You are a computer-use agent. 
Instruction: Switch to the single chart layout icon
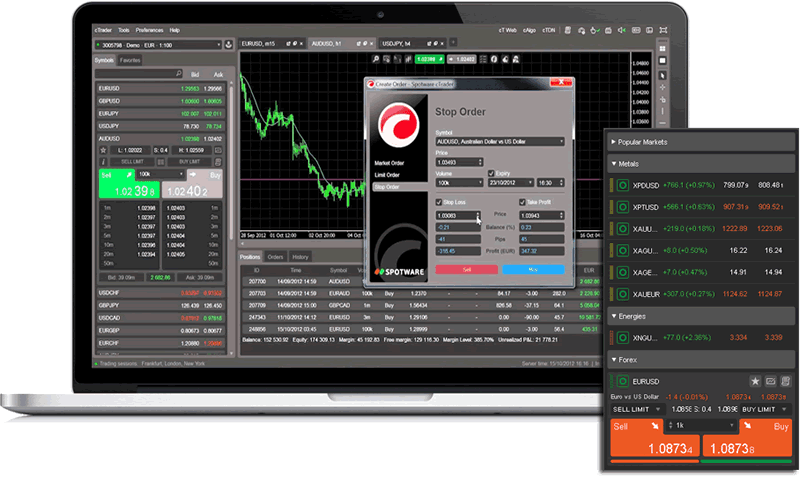[x=662, y=60]
